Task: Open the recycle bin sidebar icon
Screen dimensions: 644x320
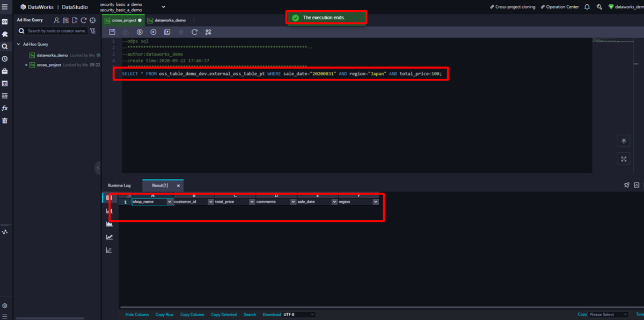Action: click(x=5, y=121)
